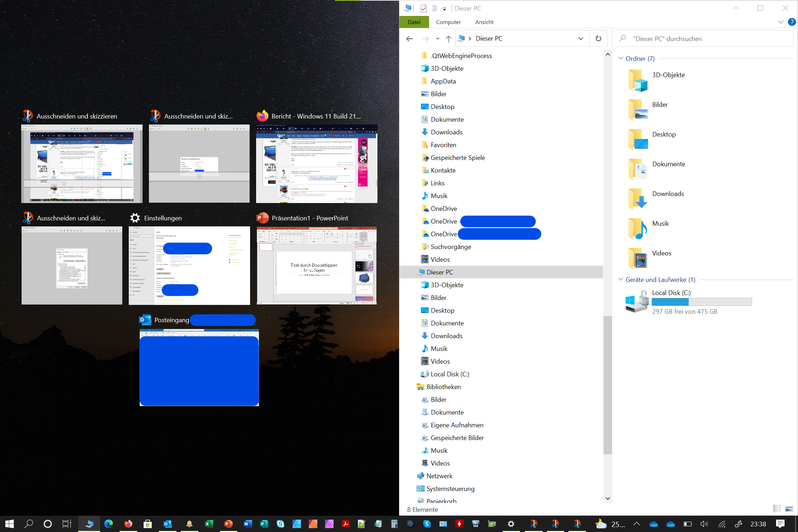Switch to large icons view in status bar
The width and height of the screenshot is (798, 532).
pos(789,509)
